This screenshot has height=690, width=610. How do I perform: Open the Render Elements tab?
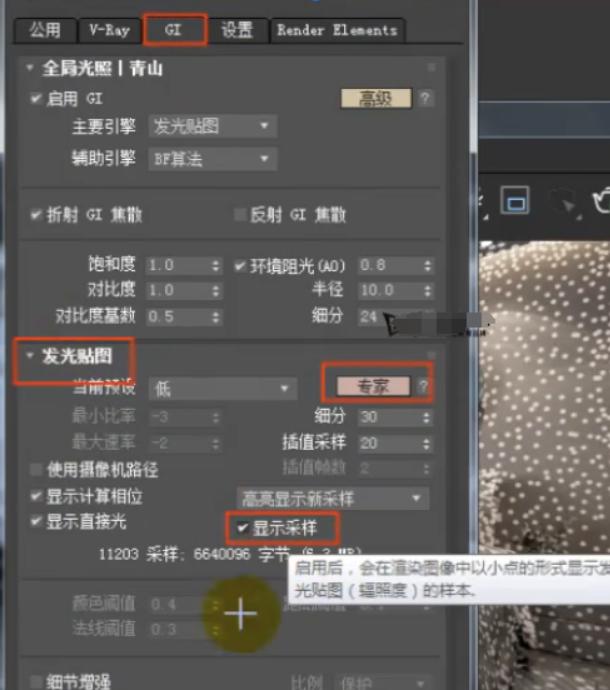(x=337, y=31)
